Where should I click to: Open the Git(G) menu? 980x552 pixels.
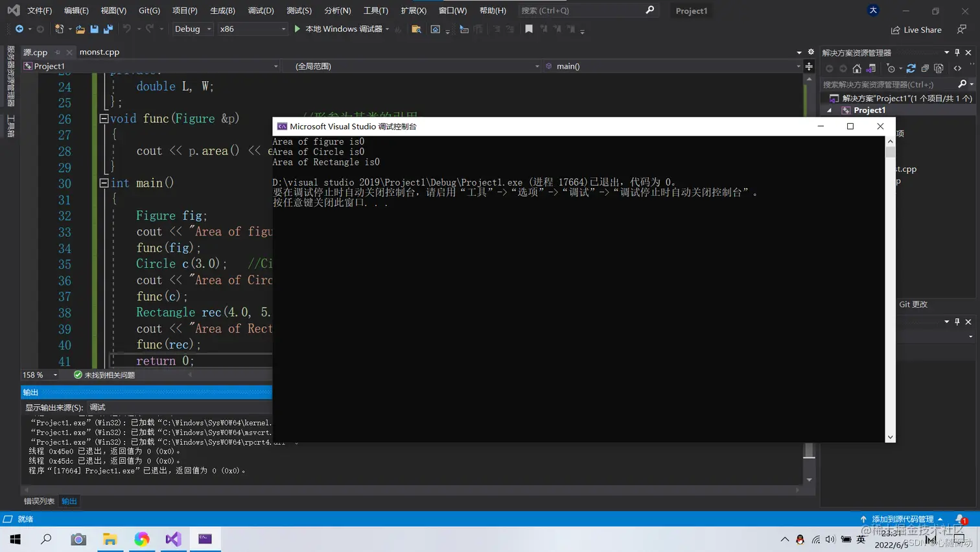point(149,10)
